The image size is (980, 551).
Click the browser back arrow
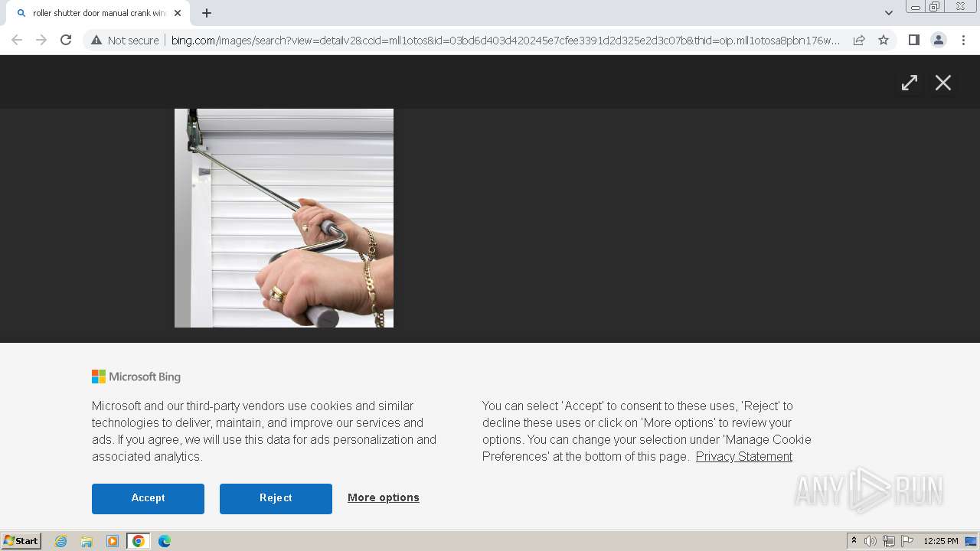click(x=17, y=40)
